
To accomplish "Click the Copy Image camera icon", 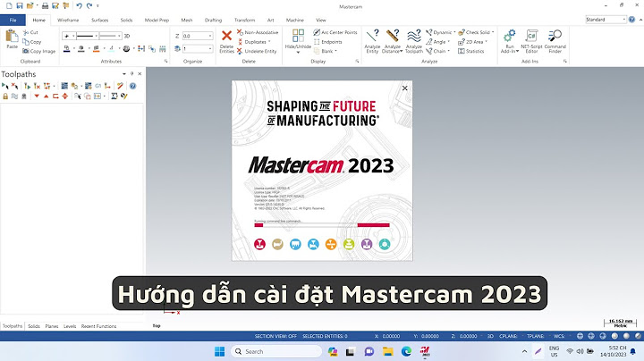I will [26, 51].
